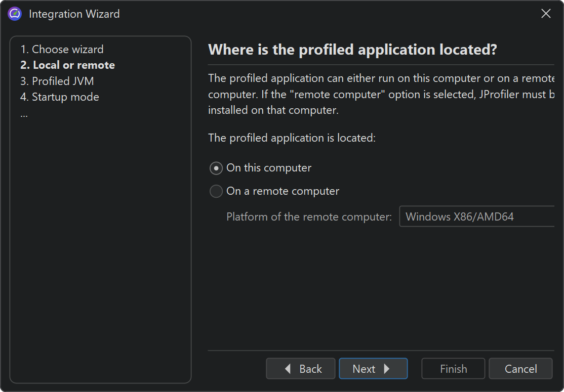Close the Integration Wizard window

pyautogui.click(x=546, y=14)
